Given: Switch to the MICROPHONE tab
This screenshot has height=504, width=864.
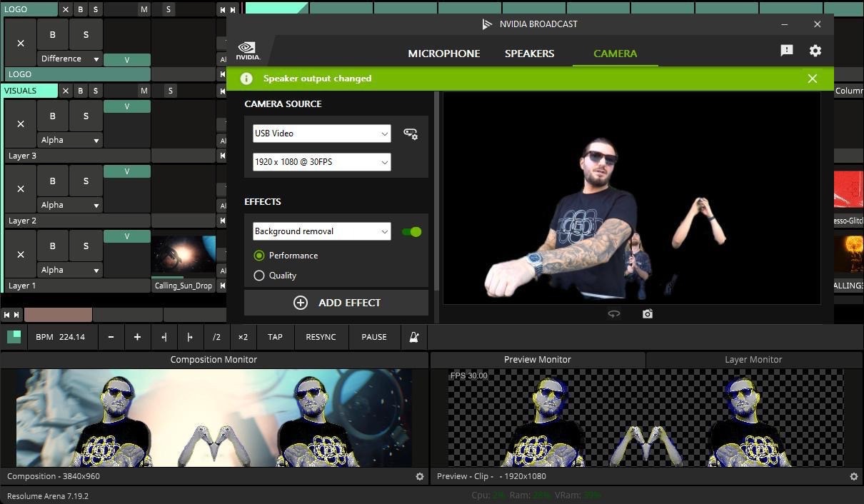Looking at the screenshot, I should [x=443, y=54].
